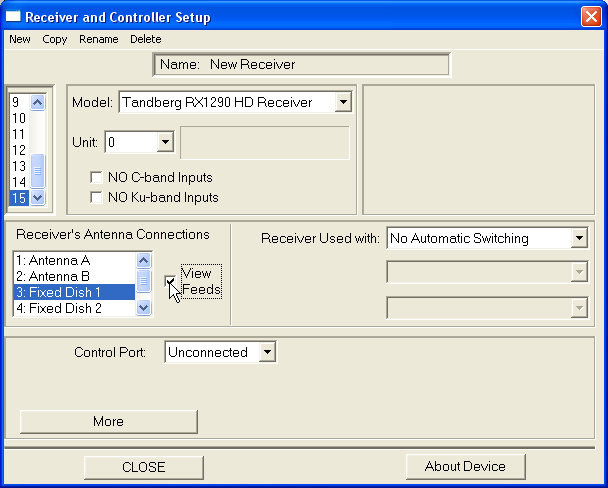Screen dimensions: 608x488
Task: Open the New menu
Action: (20, 39)
